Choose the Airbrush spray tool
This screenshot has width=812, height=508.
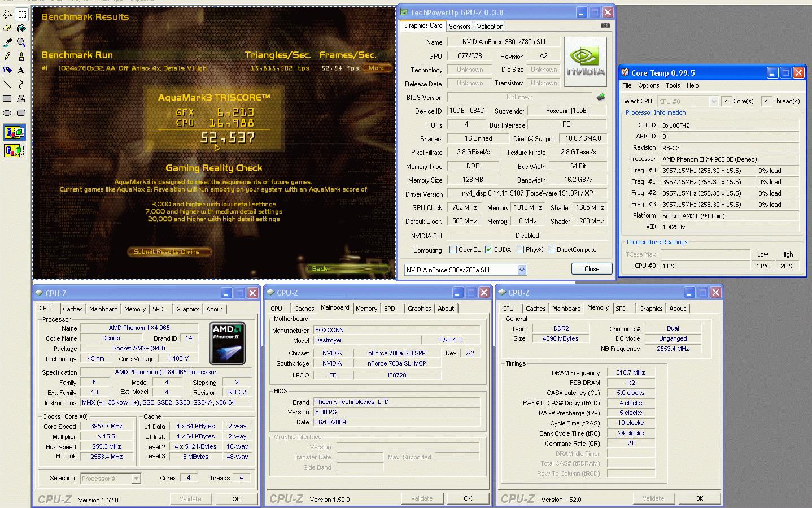7,71
